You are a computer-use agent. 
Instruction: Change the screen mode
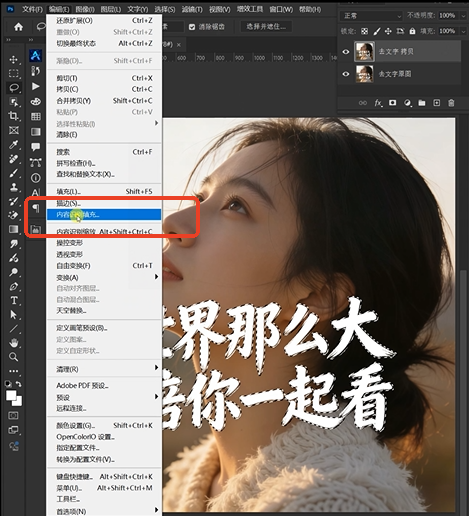13,430
